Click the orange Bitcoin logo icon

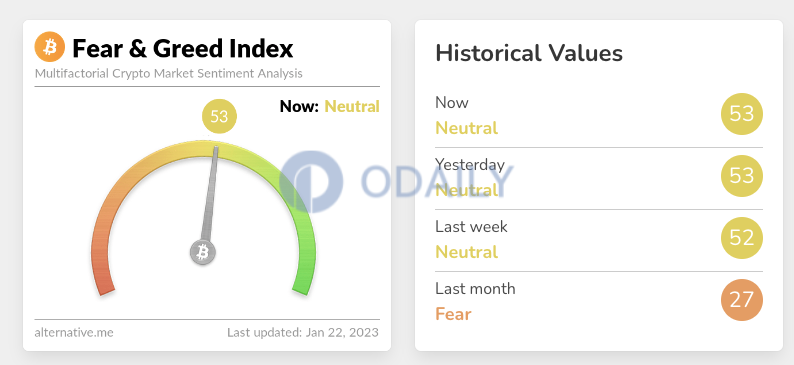point(50,47)
